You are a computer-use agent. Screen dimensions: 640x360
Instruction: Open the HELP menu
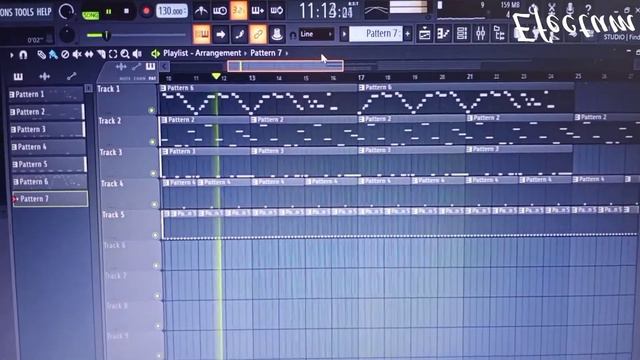click(44, 12)
